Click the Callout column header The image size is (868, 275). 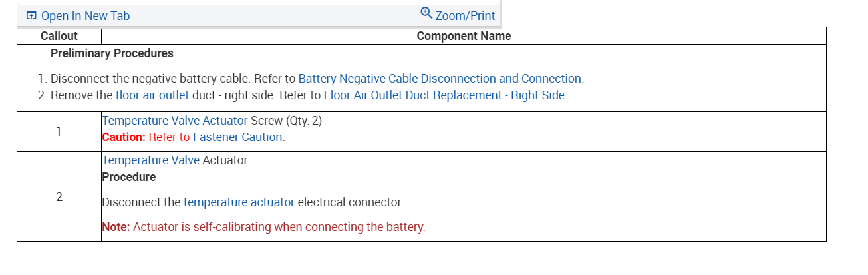tap(59, 36)
